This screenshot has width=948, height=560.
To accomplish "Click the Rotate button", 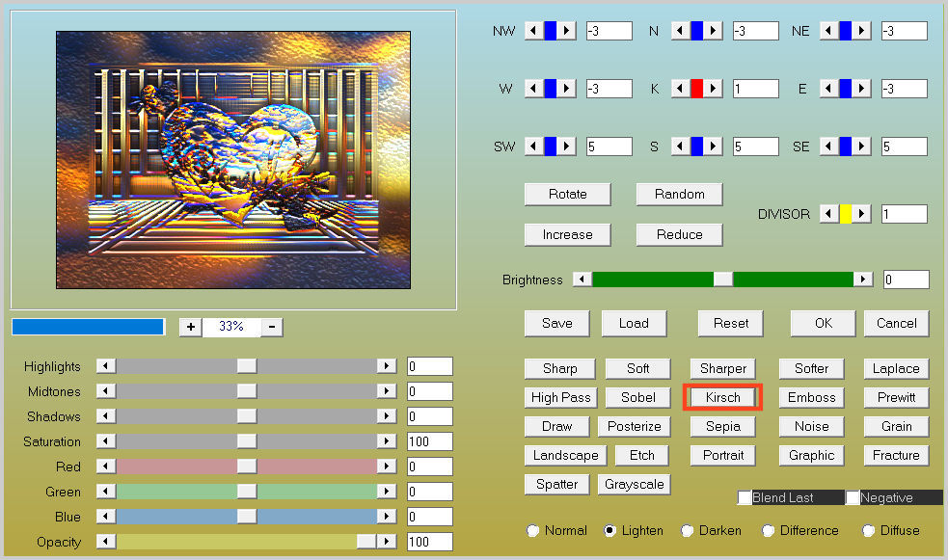I will (568, 195).
